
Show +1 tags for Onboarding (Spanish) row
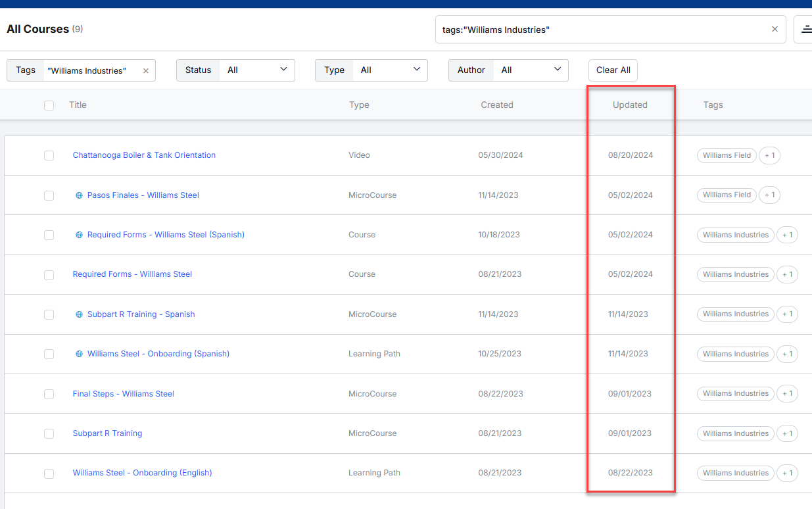tap(787, 354)
